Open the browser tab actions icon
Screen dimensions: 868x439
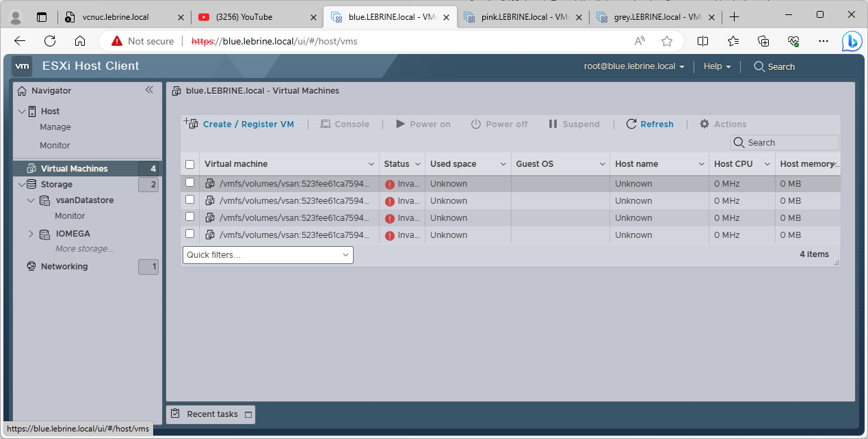pos(42,16)
